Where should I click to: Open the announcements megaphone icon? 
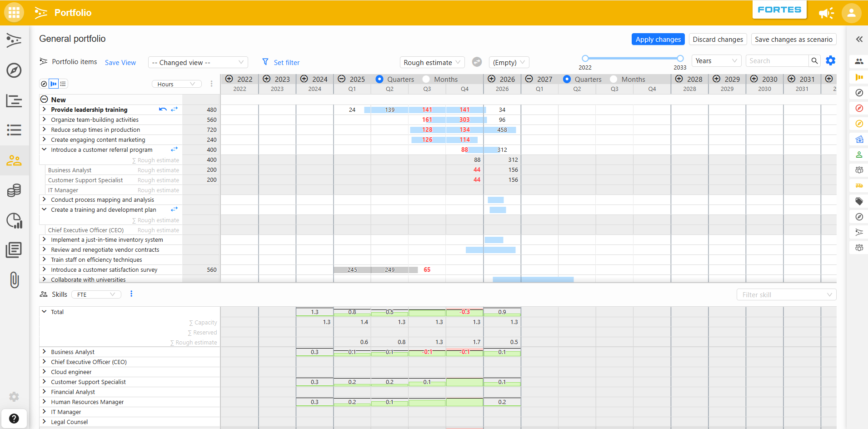[x=826, y=13]
